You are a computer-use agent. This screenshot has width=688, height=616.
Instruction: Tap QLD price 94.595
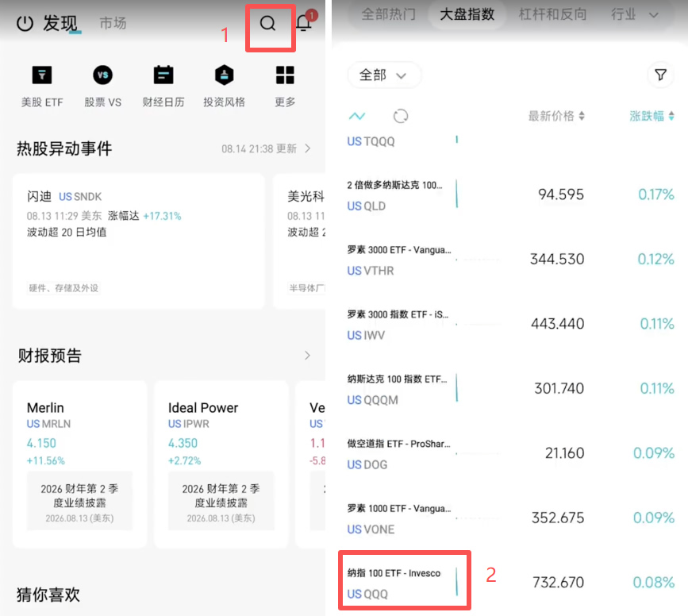tap(561, 194)
